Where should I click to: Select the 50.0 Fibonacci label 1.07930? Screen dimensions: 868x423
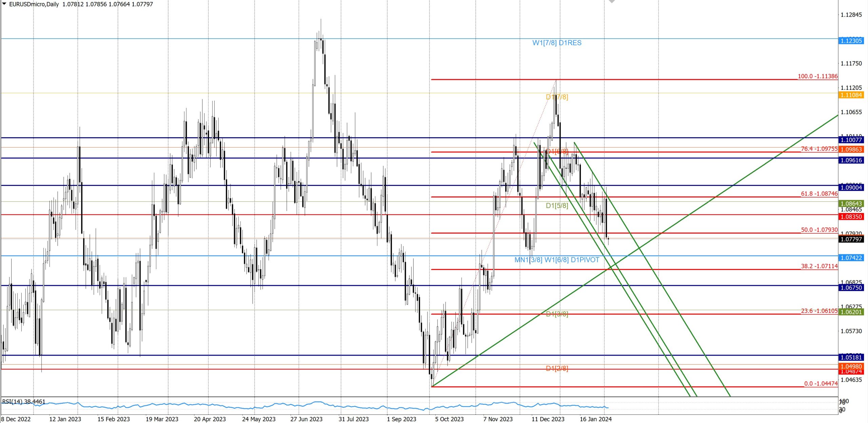(819, 230)
